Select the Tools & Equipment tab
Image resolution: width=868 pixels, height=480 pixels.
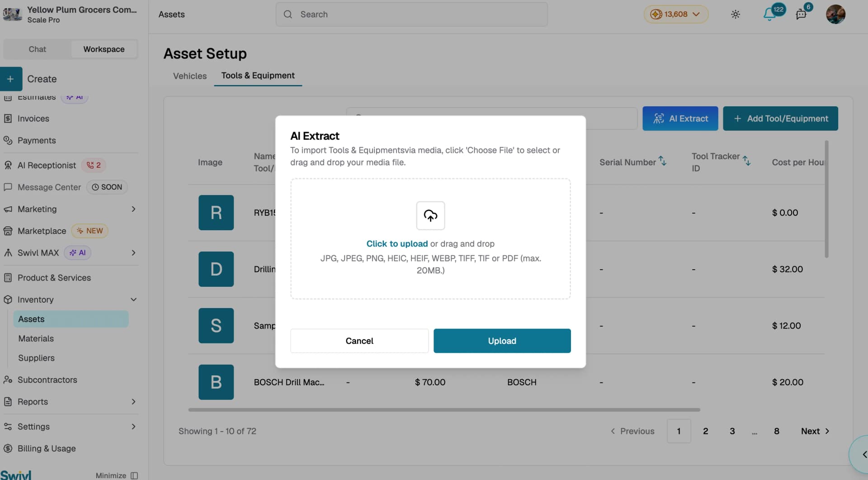pyautogui.click(x=258, y=76)
